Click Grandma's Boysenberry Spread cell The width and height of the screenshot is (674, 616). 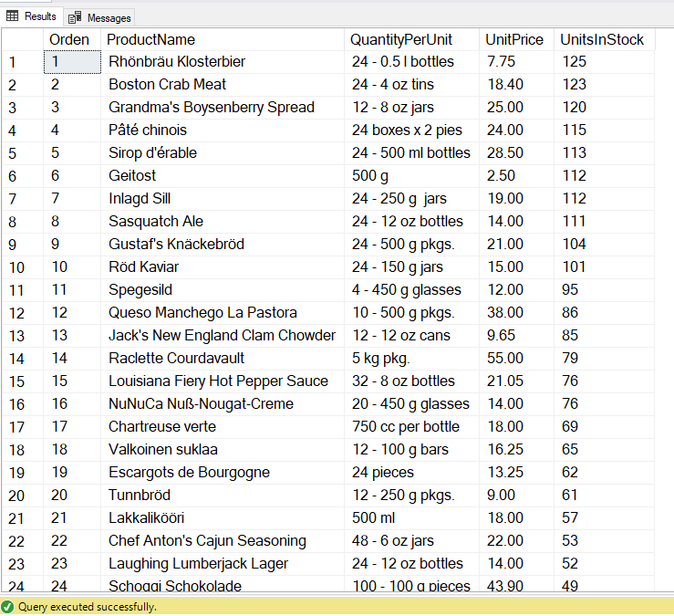click(223, 108)
